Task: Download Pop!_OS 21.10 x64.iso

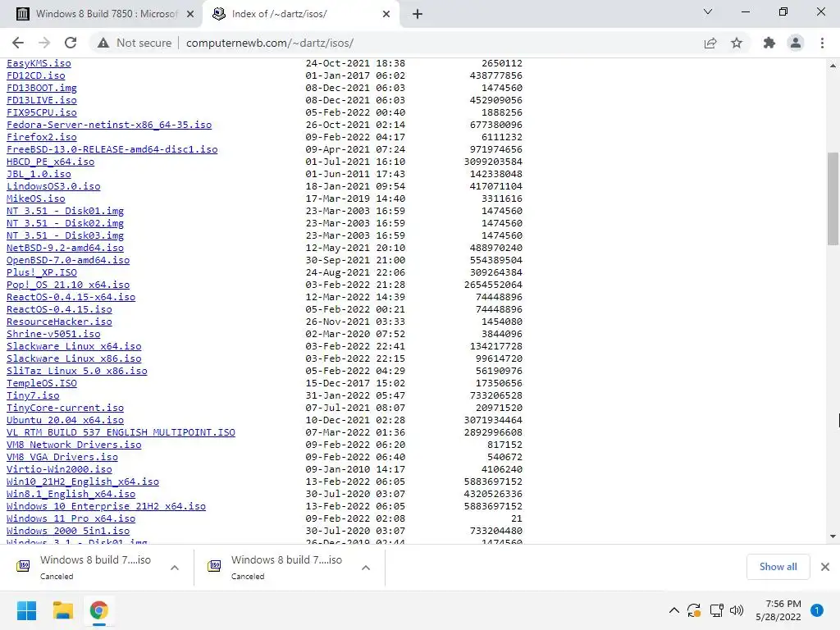Action: (68, 285)
